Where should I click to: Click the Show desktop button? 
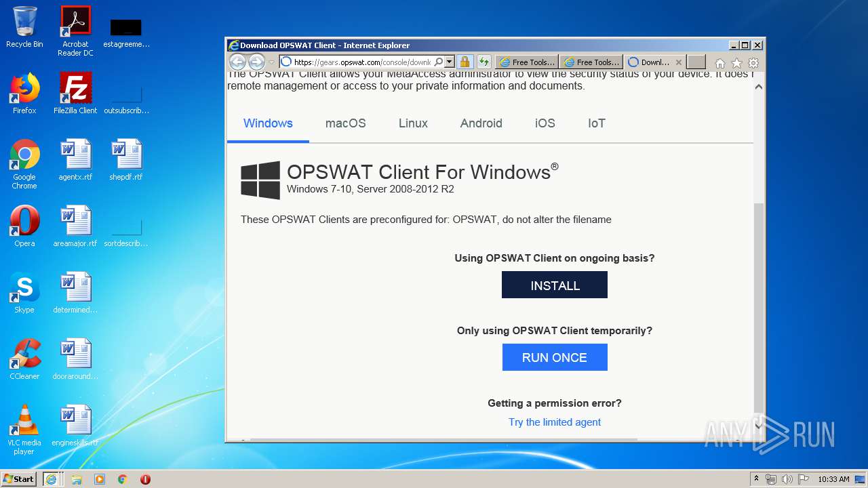(861, 479)
